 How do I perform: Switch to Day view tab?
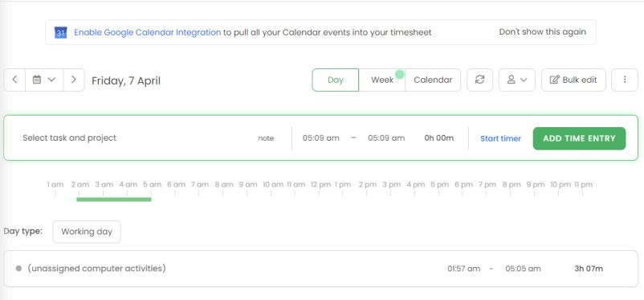(336, 80)
